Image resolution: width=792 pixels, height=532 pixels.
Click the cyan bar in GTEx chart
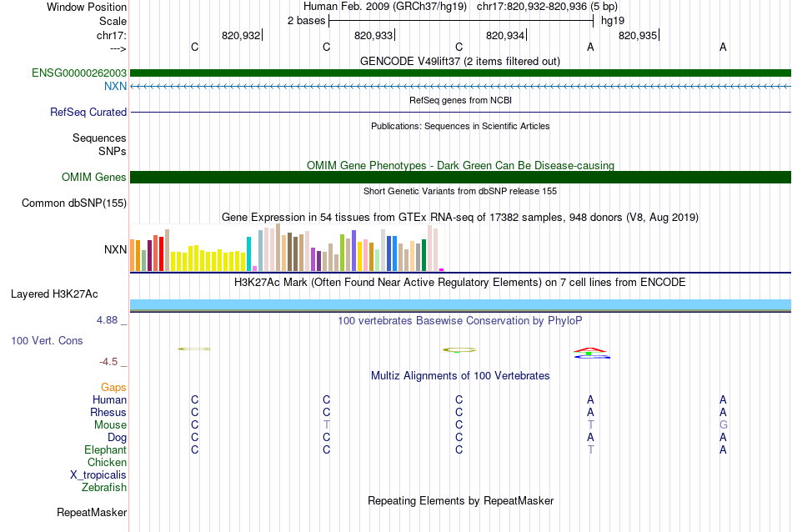pos(248,253)
